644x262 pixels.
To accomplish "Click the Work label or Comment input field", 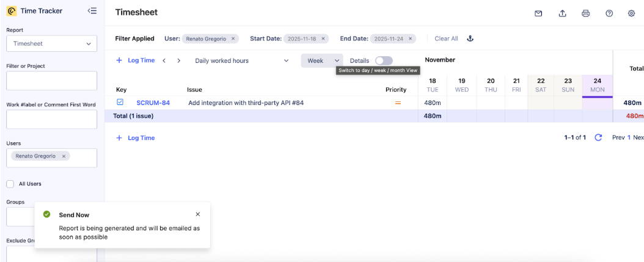I will (52, 120).
